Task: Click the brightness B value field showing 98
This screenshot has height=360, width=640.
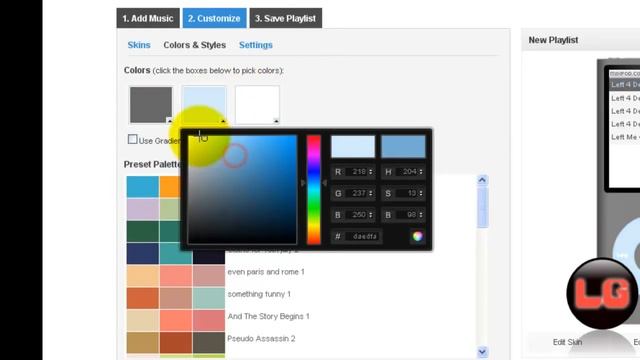Action: click(403, 215)
